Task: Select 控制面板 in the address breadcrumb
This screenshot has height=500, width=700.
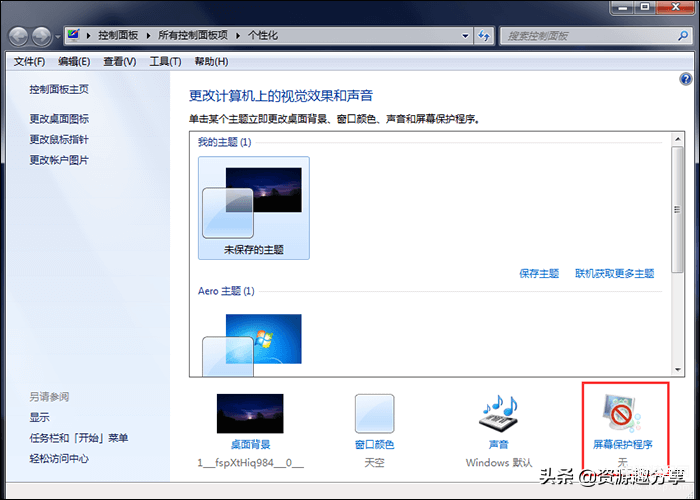Action: point(118,35)
